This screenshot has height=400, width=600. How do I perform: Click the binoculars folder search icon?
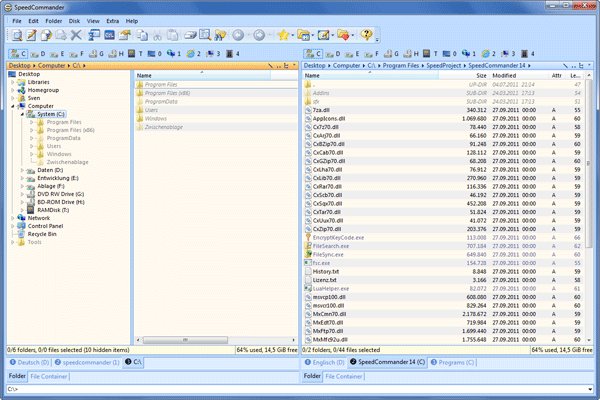coord(220,35)
